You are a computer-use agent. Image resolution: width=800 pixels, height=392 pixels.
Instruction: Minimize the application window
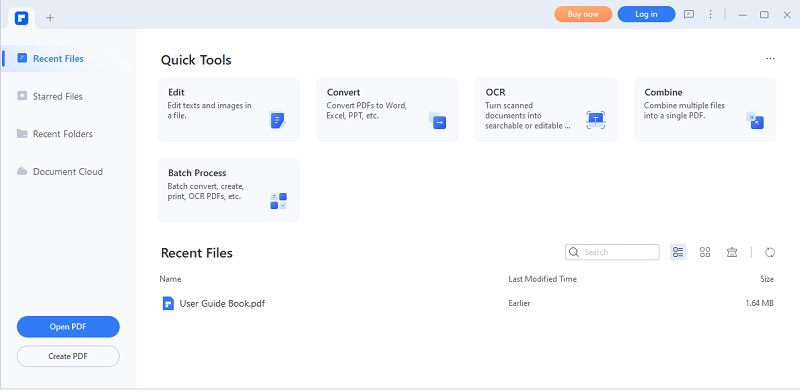(x=743, y=15)
